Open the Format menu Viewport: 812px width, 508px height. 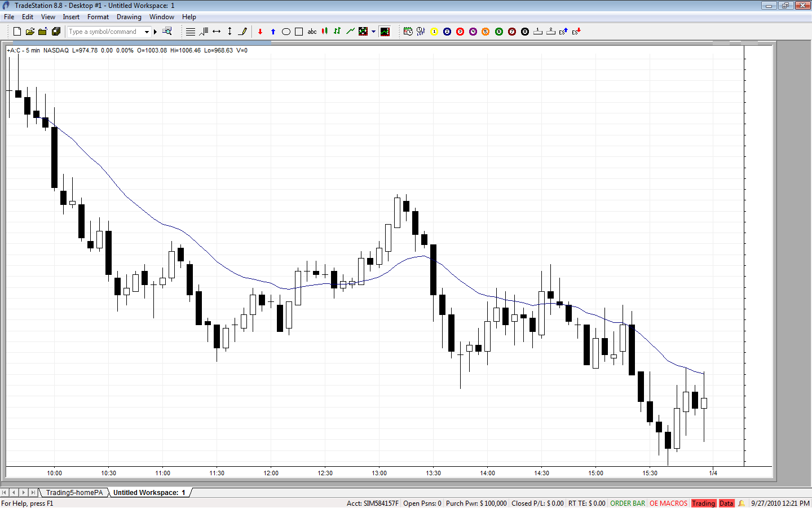pos(98,17)
